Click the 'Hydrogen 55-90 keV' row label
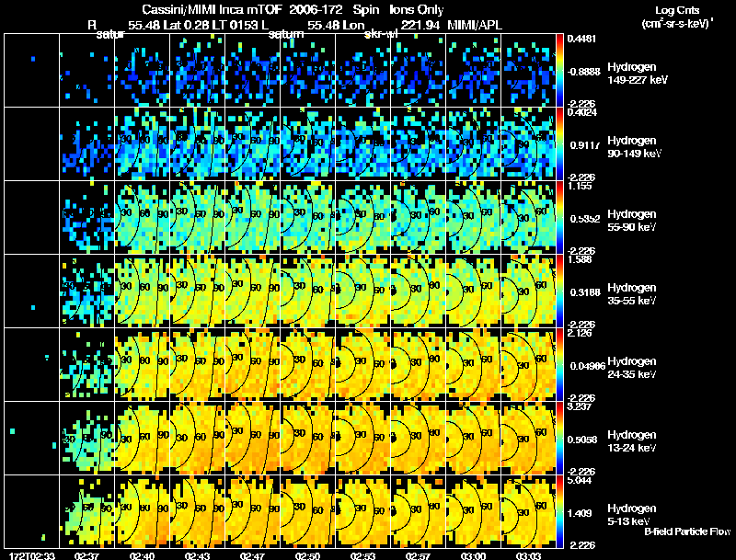The height and width of the screenshot is (560, 736). 632,221
